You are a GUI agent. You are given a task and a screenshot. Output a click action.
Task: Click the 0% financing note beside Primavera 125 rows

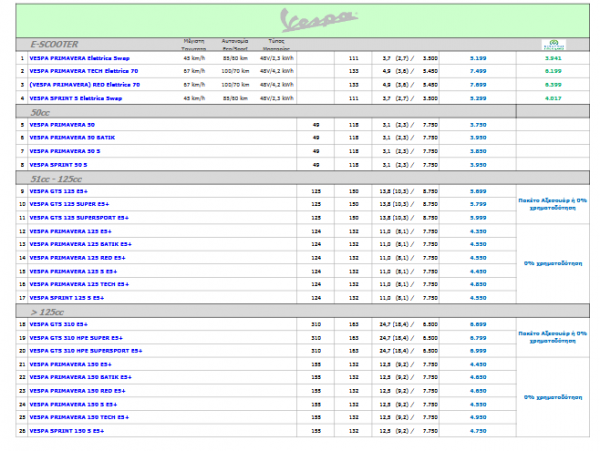553,264
